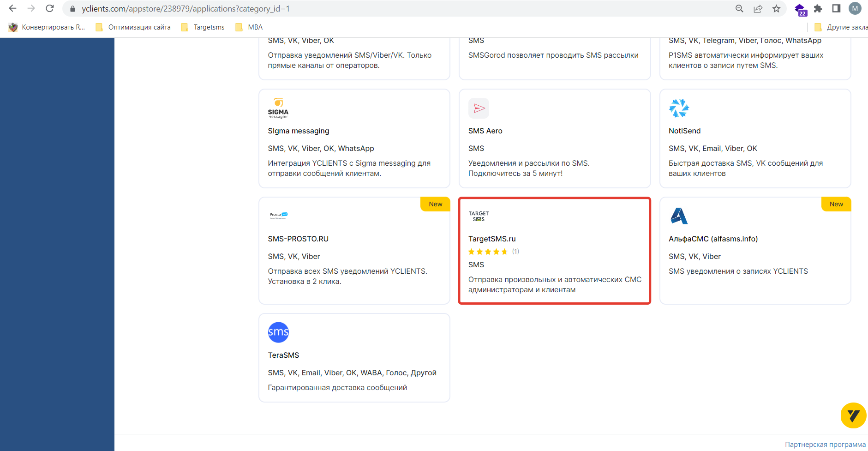868x451 pixels.
Task: Go back with the browser back arrow
Action: coord(12,8)
